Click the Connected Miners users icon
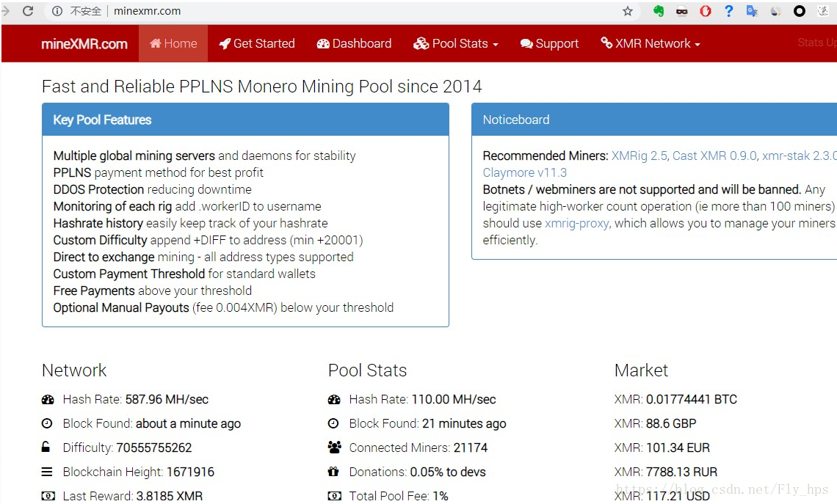The width and height of the screenshot is (837, 504). click(334, 448)
